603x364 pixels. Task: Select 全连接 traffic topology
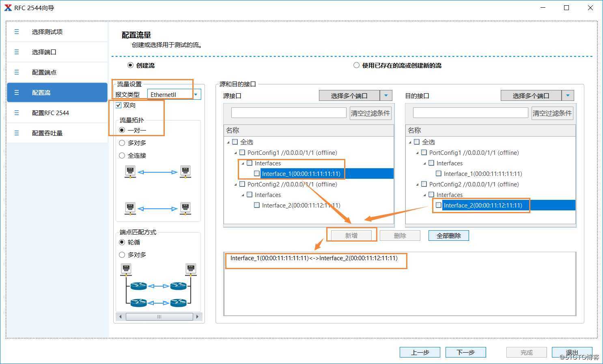pyautogui.click(x=122, y=155)
